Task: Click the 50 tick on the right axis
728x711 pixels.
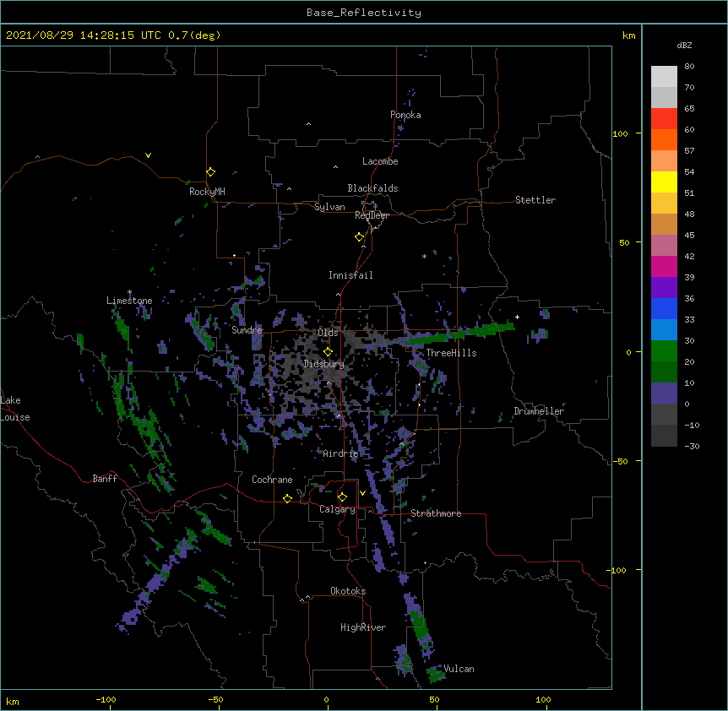Action: tap(624, 242)
